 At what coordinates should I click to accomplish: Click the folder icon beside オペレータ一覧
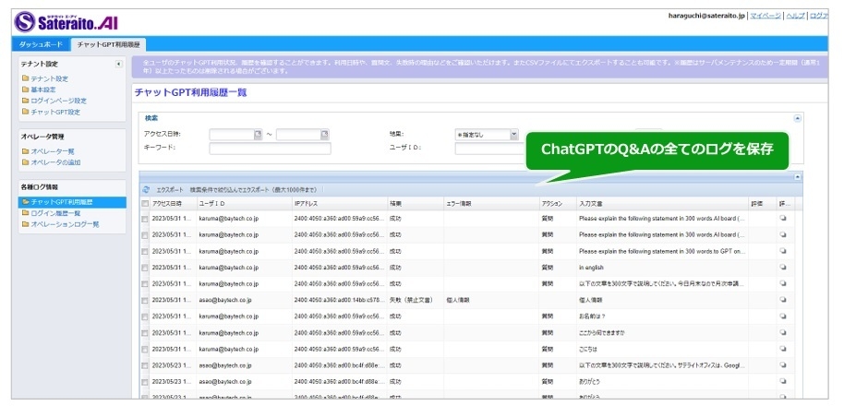25,151
